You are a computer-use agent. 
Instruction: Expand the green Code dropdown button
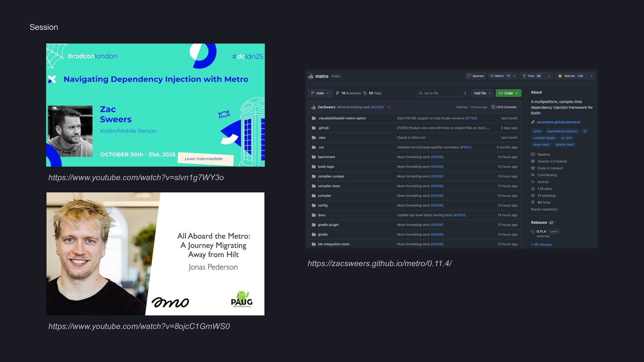click(x=508, y=93)
